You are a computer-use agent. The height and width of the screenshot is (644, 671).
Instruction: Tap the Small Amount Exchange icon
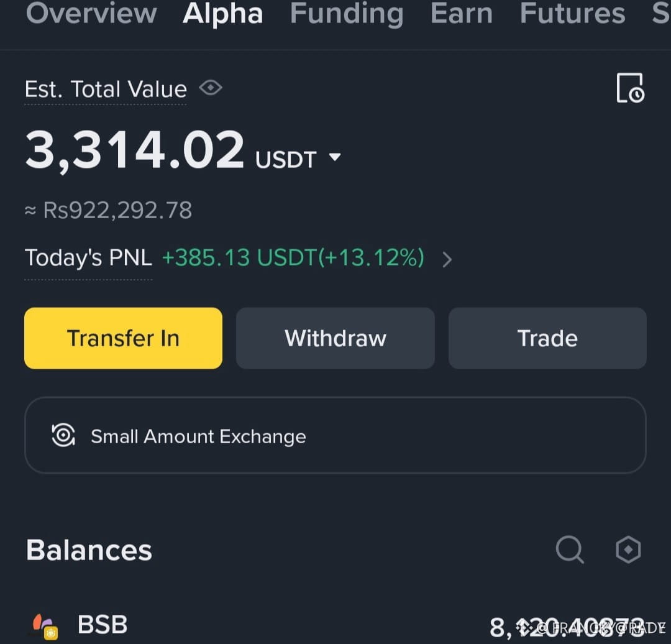[63, 435]
